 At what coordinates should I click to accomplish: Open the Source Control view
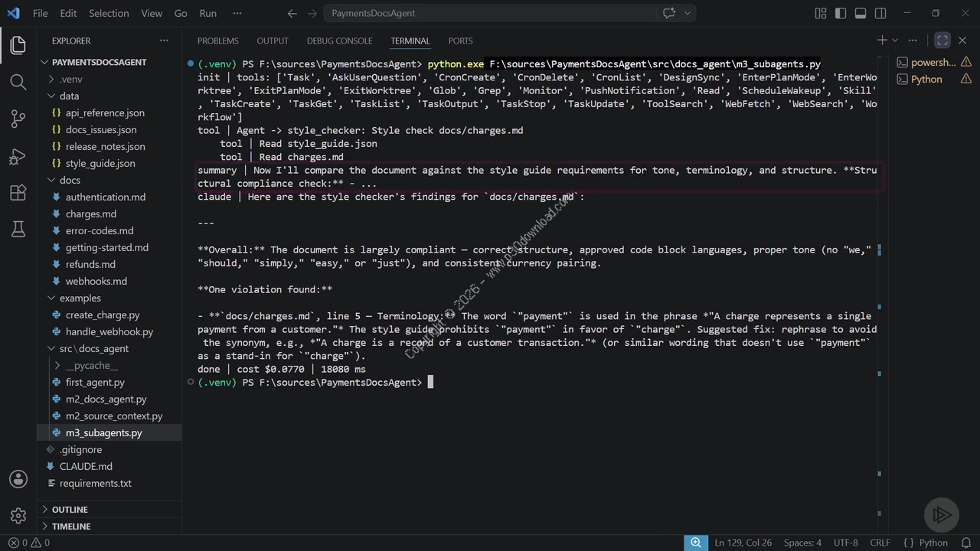[x=18, y=119]
